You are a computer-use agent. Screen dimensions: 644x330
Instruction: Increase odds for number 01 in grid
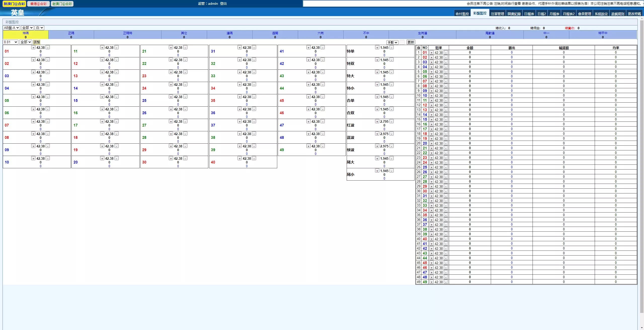click(33, 48)
